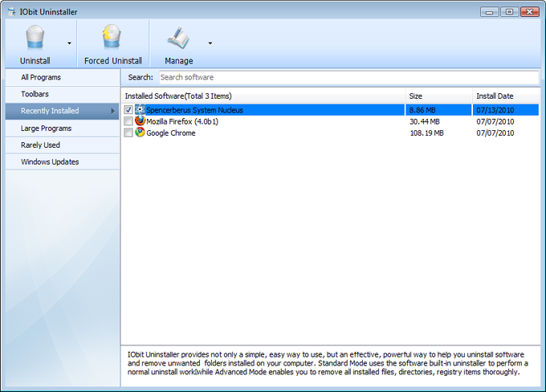
Task: Sort by Install Date column header
Action: pyautogui.click(x=506, y=96)
